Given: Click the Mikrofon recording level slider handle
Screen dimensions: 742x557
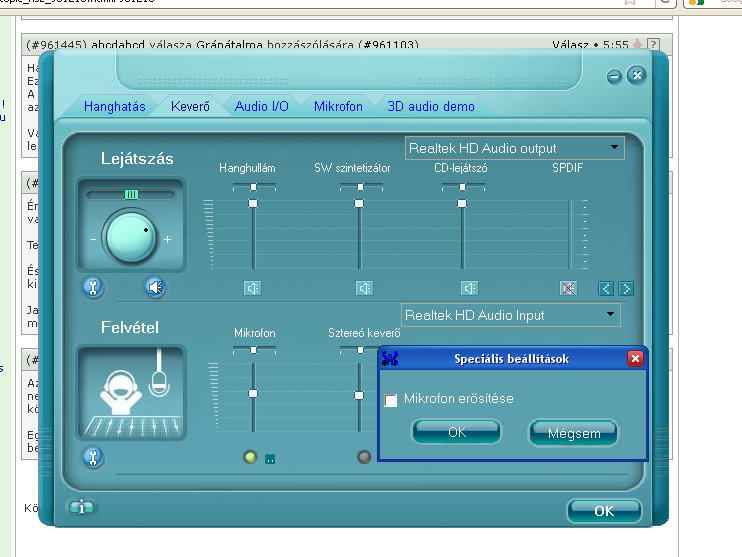Looking at the screenshot, I should 253,393.
